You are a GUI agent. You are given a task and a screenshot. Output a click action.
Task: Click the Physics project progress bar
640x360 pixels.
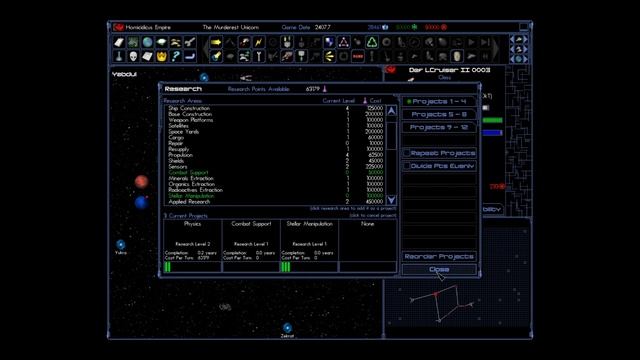click(x=193, y=267)
